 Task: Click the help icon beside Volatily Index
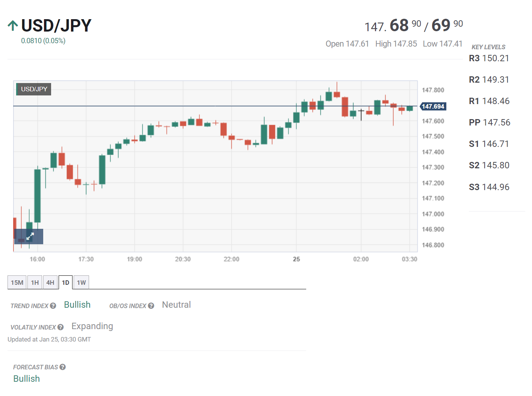tap(61, 327)
